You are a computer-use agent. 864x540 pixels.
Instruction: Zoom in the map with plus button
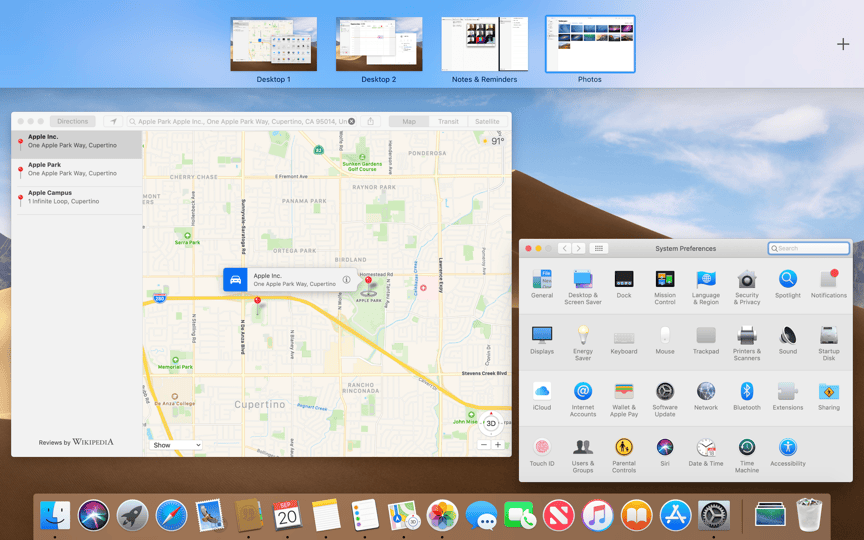(x=498, y=445)
